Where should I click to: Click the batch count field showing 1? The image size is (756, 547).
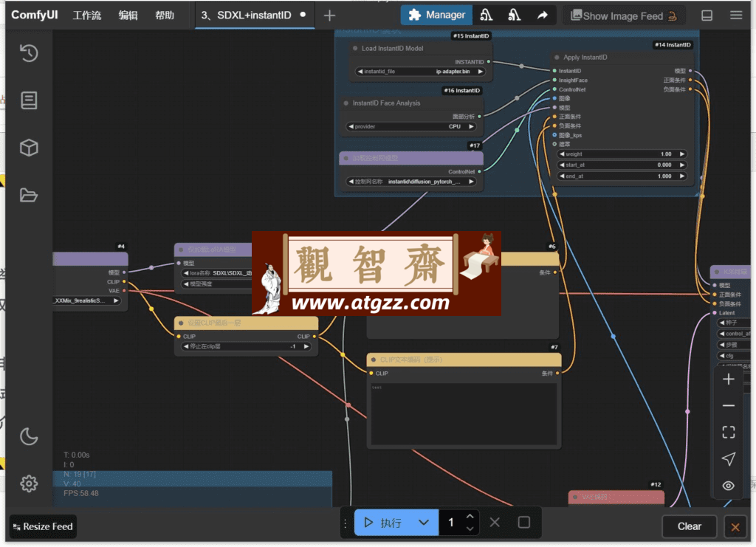(452, 523)
